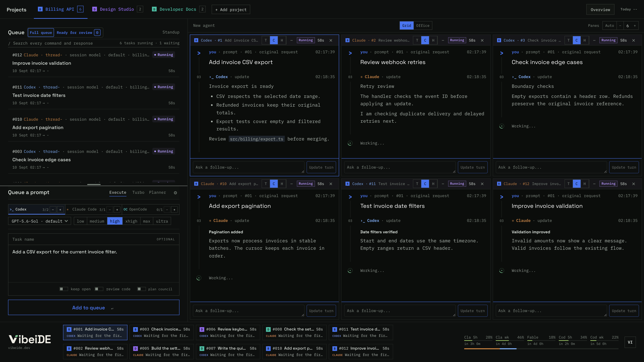The width and height of the screenshot is (644, 362).
Task: Switch to the Turbo prompt mode tab
Action: 138,192
